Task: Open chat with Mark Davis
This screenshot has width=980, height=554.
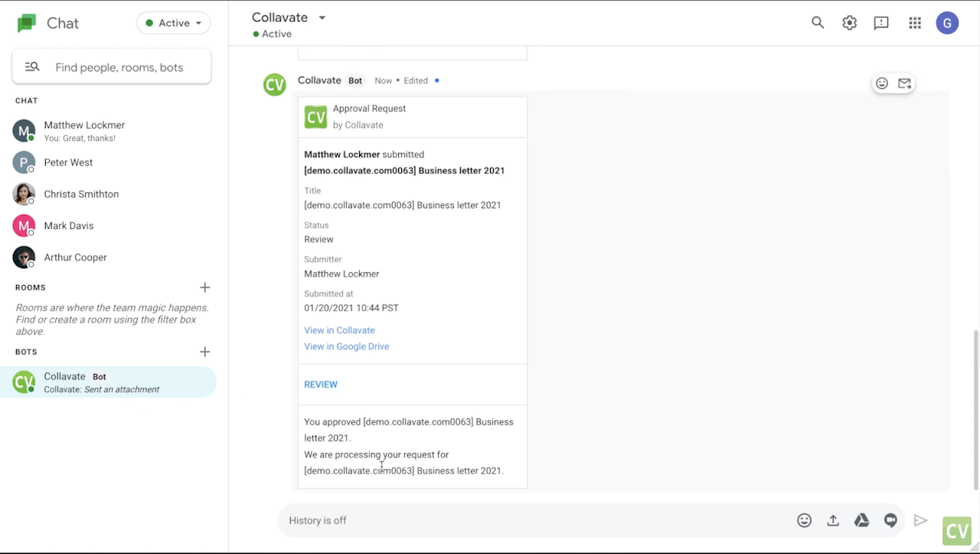Action: click(x=108, y=225)
